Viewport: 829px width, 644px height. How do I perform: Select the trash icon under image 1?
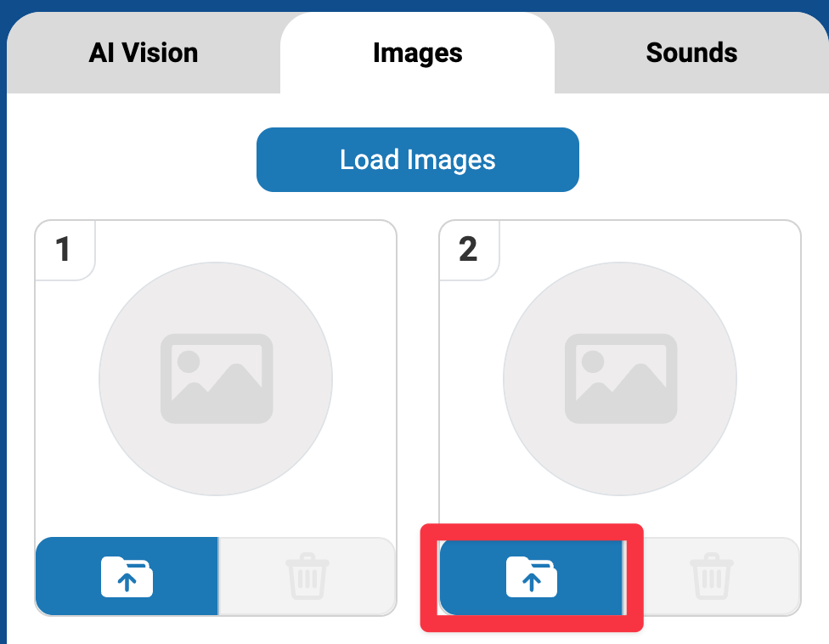pos(307,575)
